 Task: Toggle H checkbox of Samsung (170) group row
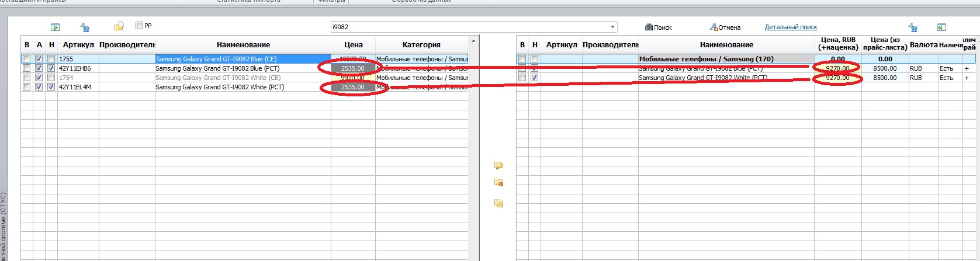[x=535, y=59]
